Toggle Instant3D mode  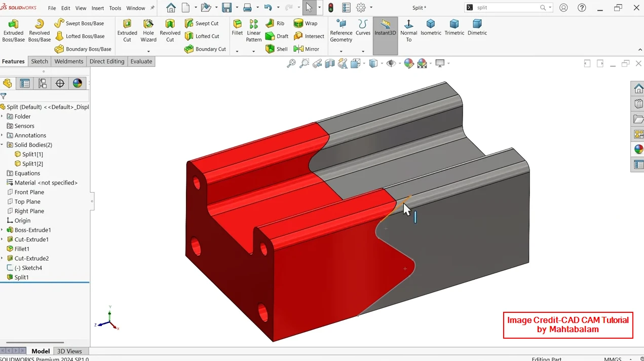pyautogui.click(x=385, y=36)
